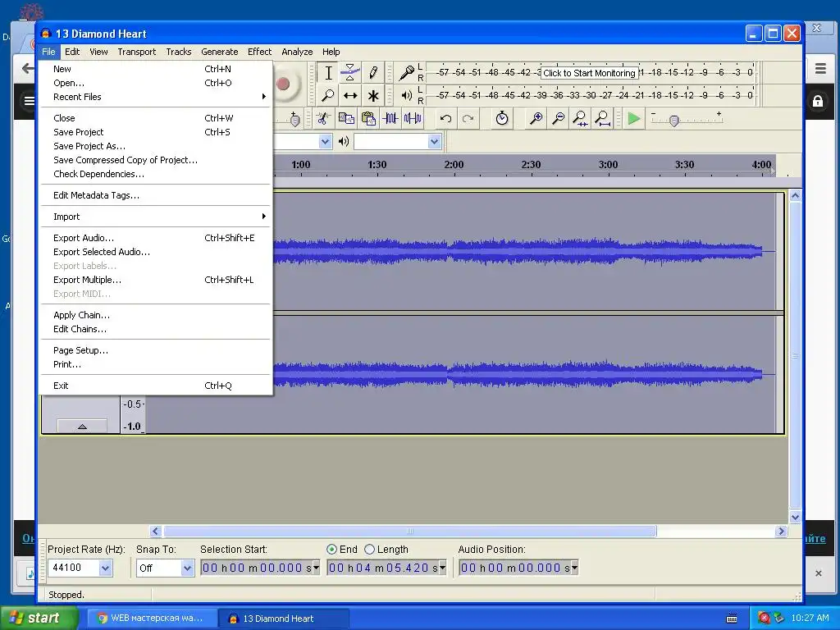Open the playback device dropdown
Viewport: 840px width, 630px height.
tap(435, 141)
